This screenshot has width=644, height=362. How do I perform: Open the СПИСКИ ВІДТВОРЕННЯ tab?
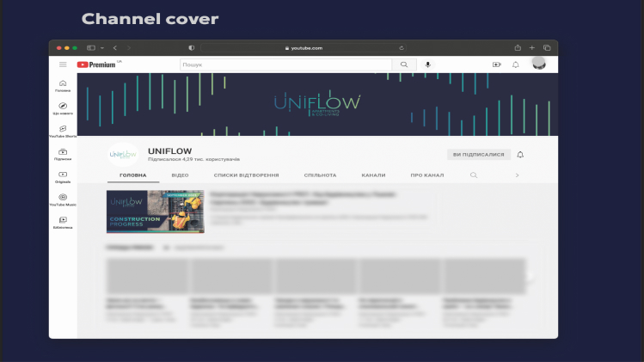coord(246,175)
